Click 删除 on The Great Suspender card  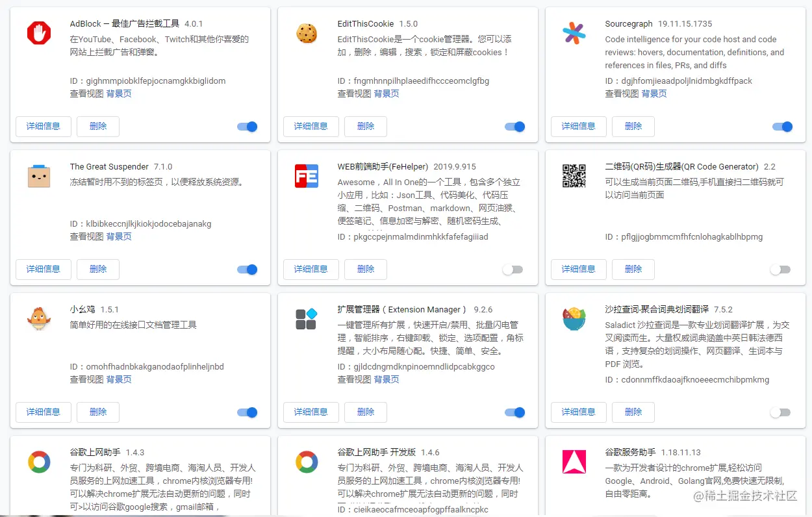coord(98,270)
